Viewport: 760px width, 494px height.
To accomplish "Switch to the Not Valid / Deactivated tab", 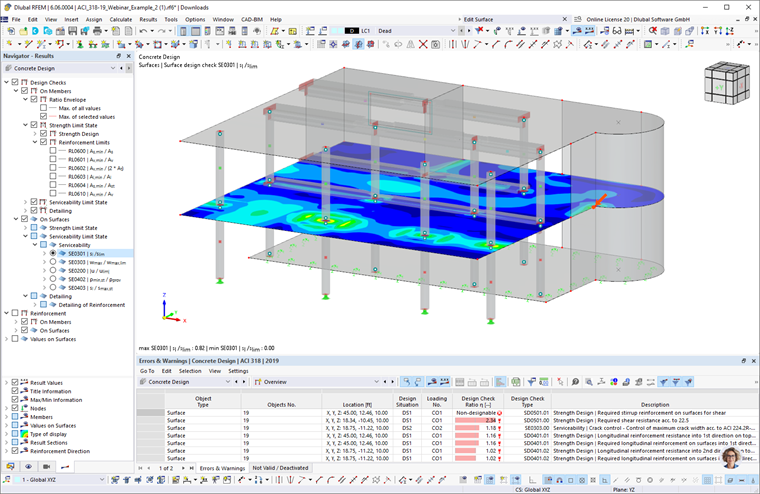I will (x=280, y=468).
